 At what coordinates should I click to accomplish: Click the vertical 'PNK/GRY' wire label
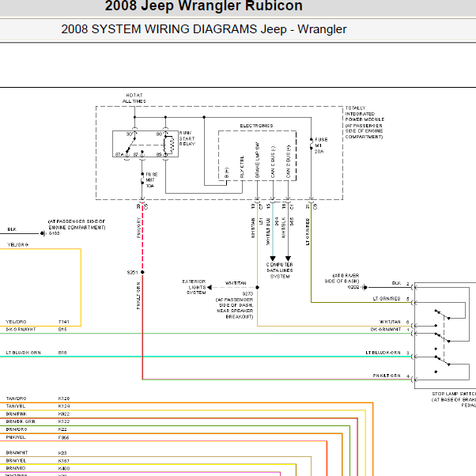point(138,228)
